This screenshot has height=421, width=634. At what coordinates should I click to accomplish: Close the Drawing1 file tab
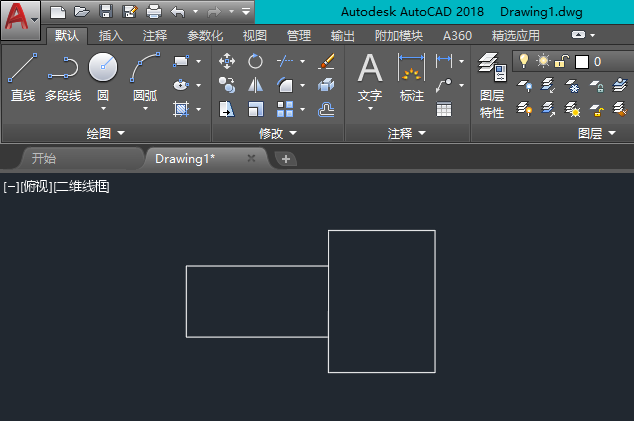251,158
